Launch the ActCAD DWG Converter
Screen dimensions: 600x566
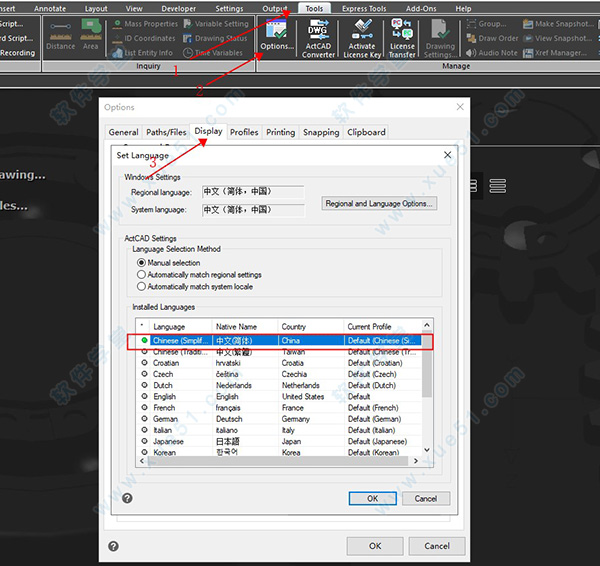click(319, 38)
